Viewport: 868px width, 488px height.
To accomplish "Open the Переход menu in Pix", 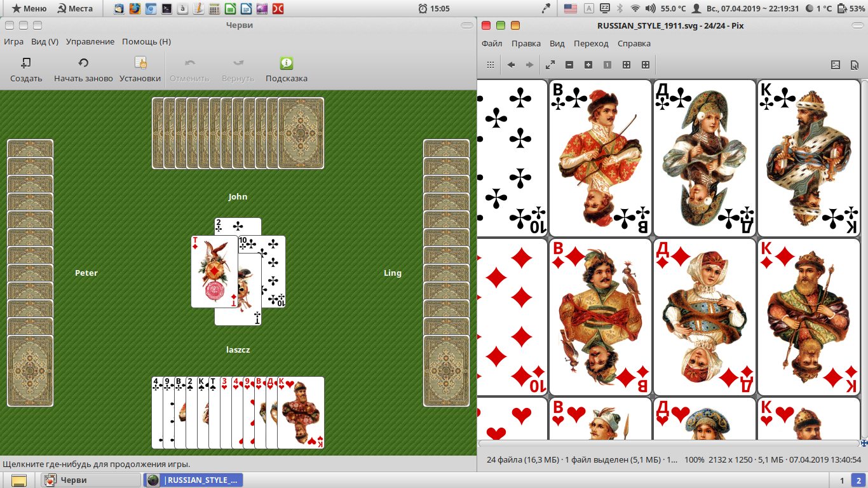I will [591, 43].
